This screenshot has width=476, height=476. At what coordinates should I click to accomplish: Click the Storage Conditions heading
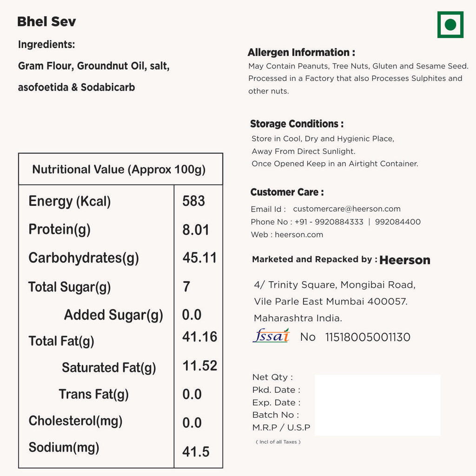click(x=297, y=124)
